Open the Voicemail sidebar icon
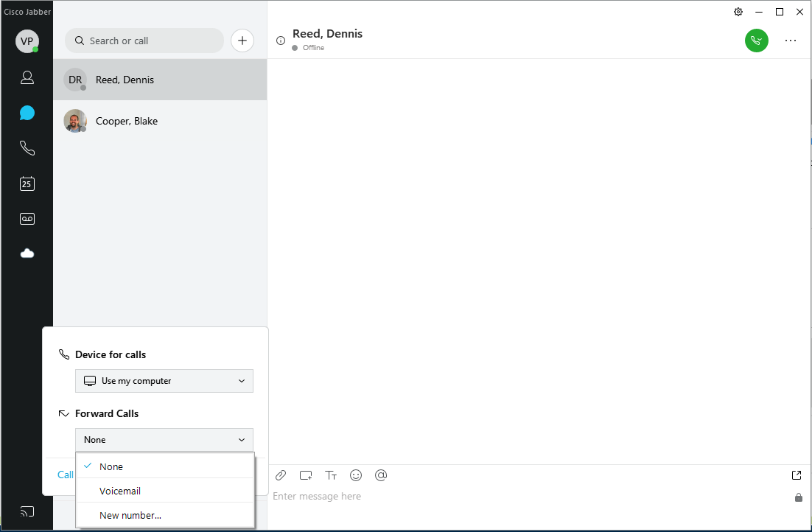 (27, 218)
